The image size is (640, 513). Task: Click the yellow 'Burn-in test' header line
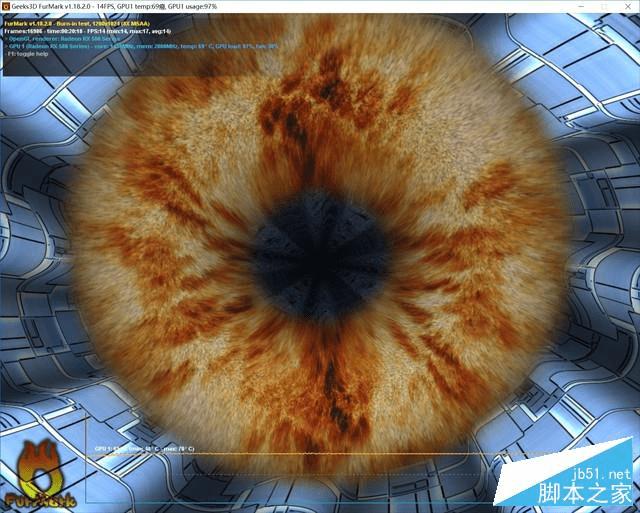77,24
